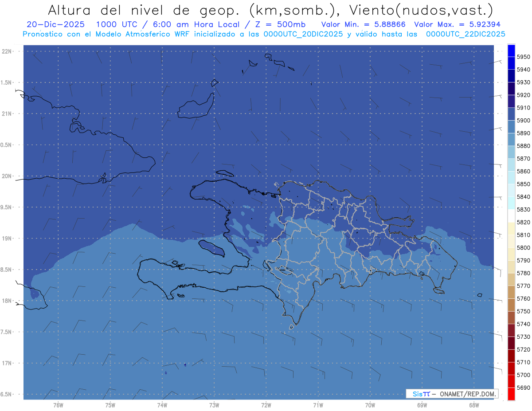Click the 73W longitude label

[214, 405]
